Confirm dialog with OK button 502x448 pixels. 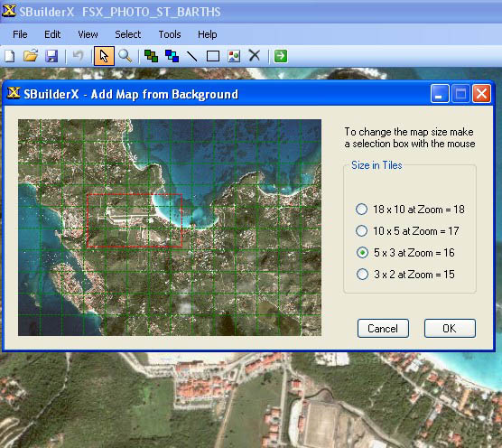[450, 328]
